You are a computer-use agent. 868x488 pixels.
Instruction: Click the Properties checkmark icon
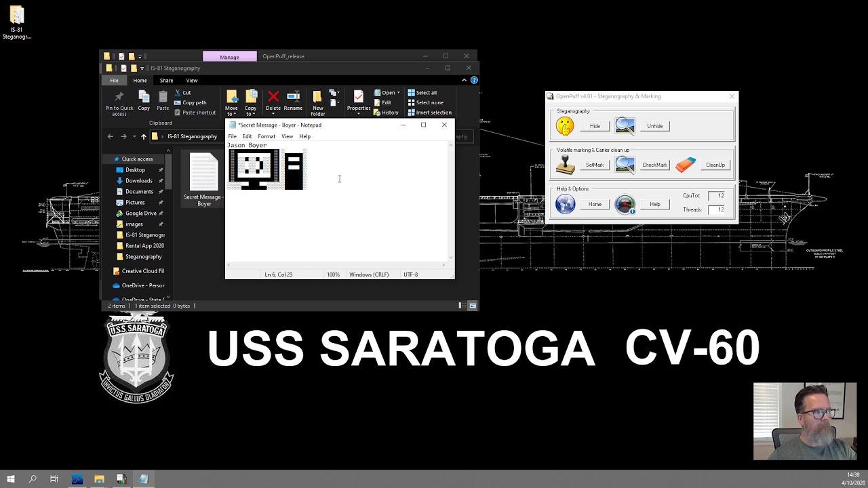click(x=359, y=97)
